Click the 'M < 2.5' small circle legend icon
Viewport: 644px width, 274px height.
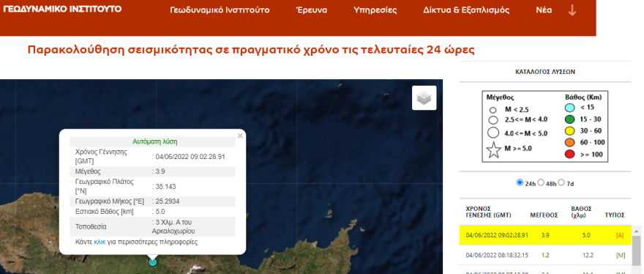(x=493, y=110)
